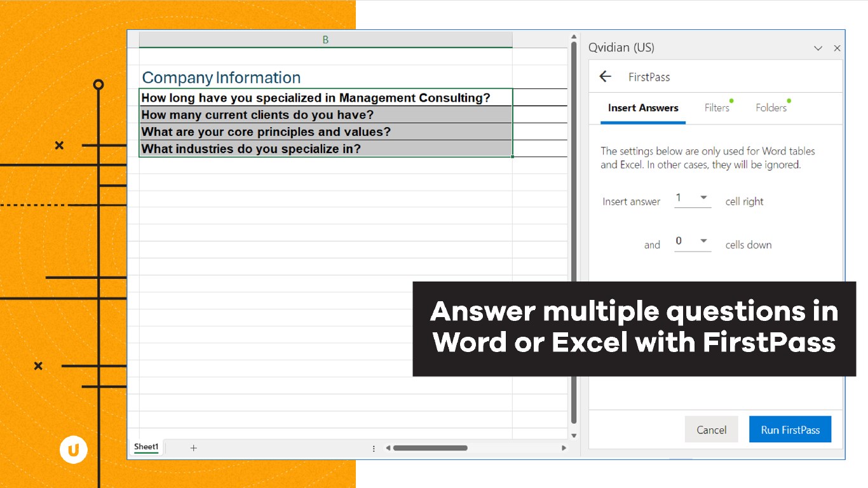This screenshot has width=868, height=488.
Task: Add a new sheet with plus icon
Action: point(194,448)
